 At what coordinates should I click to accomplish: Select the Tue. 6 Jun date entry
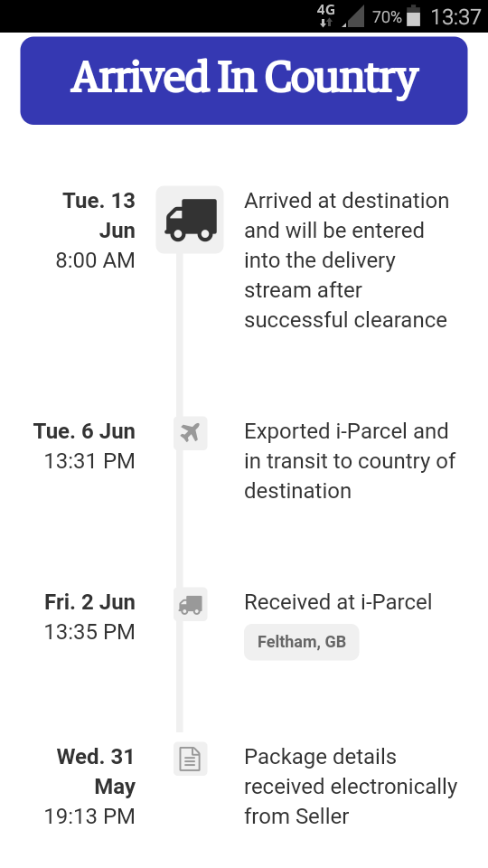pos(84,431)
